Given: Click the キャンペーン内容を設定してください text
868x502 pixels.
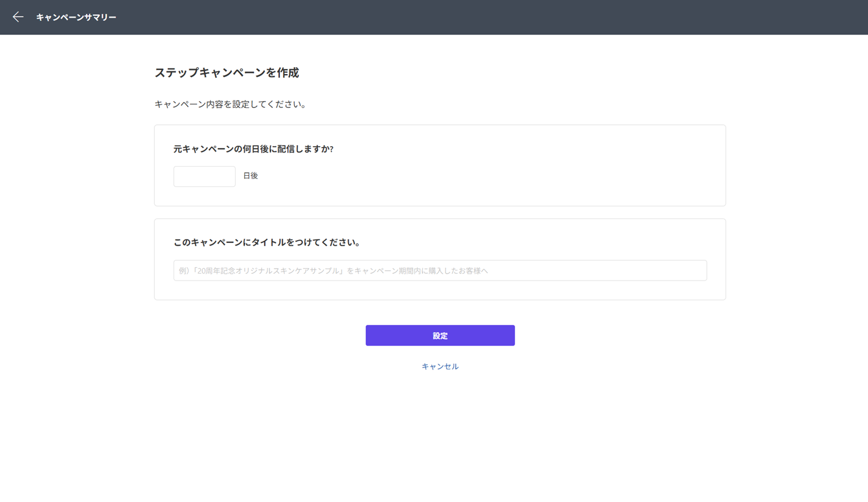Looking at the screenshot, I should click(230, 104).
